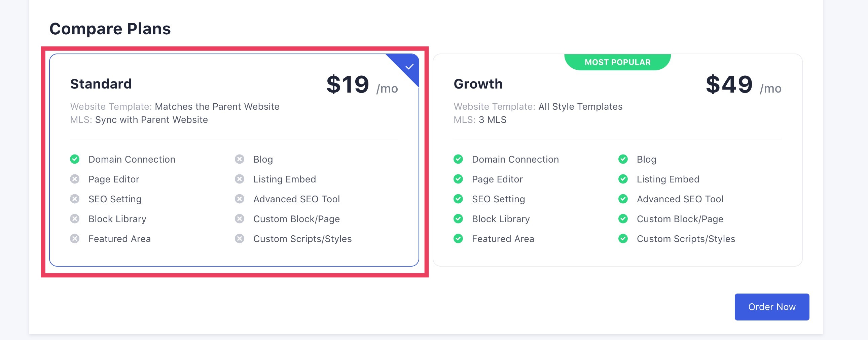Click Standard's SEO Setting feature label
The width and height of the screenshot is (868, 340).
[x=115, y=199]
